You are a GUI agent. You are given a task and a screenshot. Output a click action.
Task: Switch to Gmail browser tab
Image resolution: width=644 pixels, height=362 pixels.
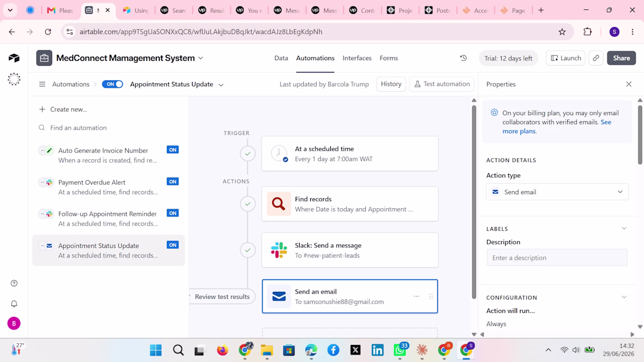pos(60,11)
